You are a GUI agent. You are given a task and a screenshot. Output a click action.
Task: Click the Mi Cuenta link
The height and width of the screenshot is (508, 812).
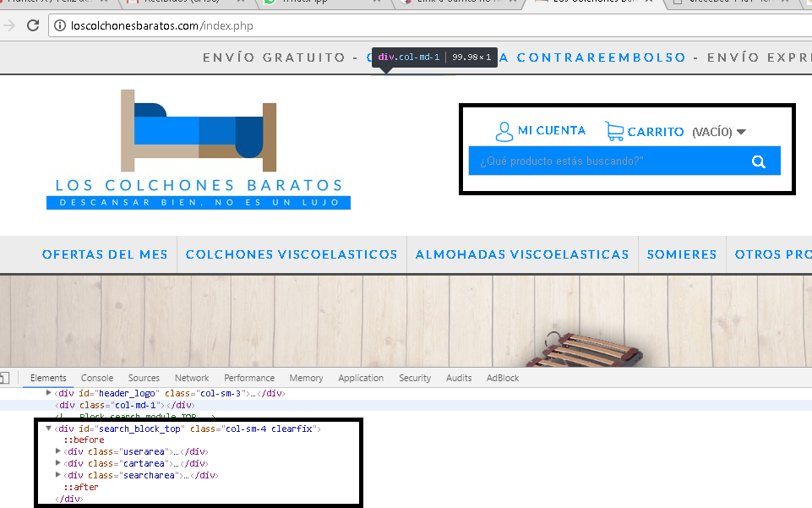[551, 130]
